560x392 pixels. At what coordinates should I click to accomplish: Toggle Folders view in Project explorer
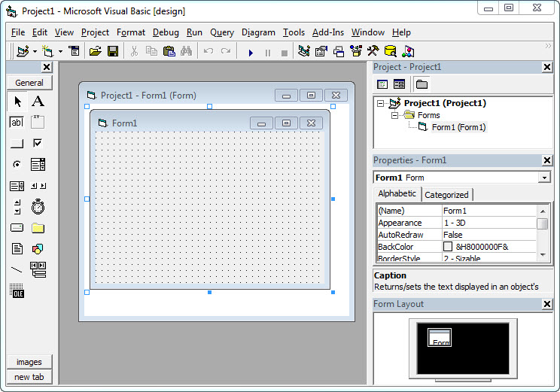coord(422,84)
